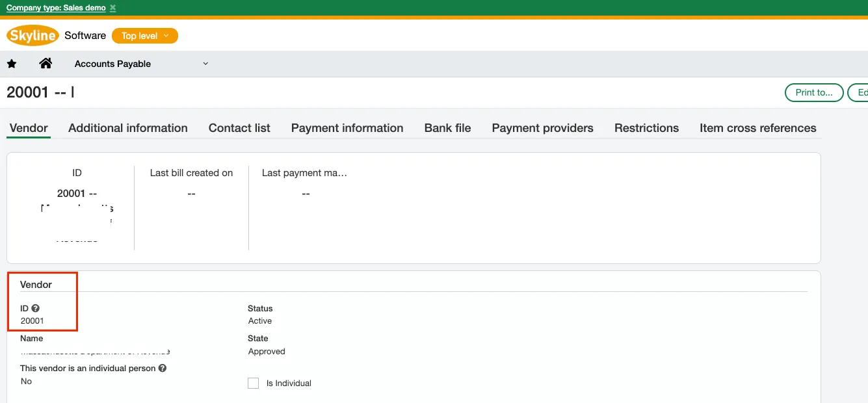Open the Top level entity dropdown
The height and width of the screenshot is (403, 868).
145,36
